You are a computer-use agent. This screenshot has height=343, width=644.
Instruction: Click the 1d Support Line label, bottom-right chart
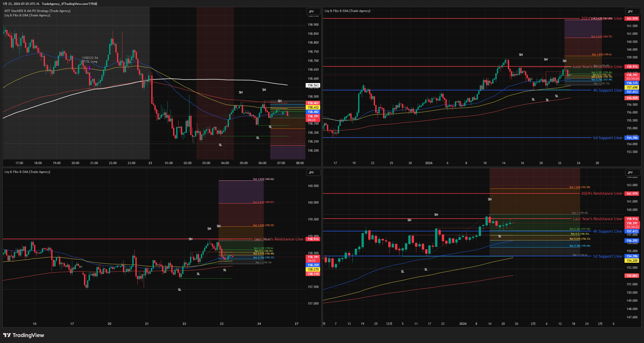pos(607,256)
